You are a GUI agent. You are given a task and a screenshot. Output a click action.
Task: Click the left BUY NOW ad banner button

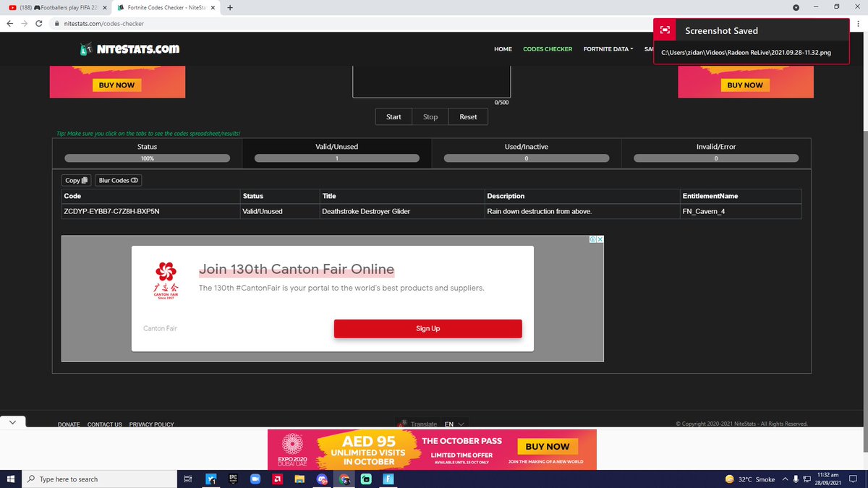[116, 85]
